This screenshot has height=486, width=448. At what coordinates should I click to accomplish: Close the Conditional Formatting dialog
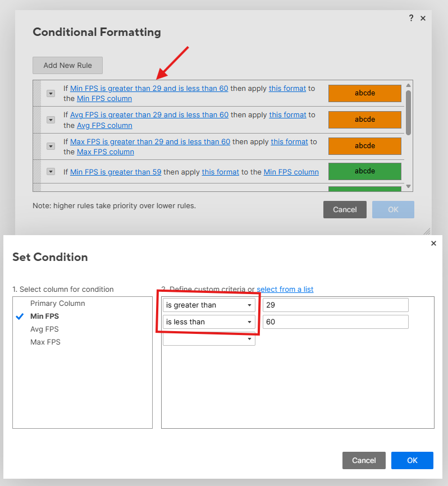(x=423, y=19)
